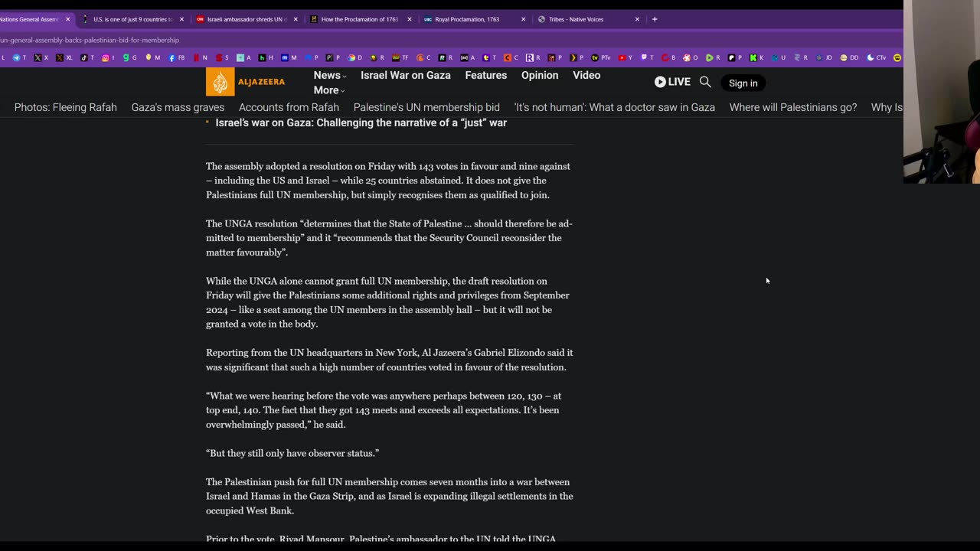Image resolution: width=980 pixels, height=551 pixels.
Task: Open the YouTube Y bookmark
Action: (x=626, y=57)
